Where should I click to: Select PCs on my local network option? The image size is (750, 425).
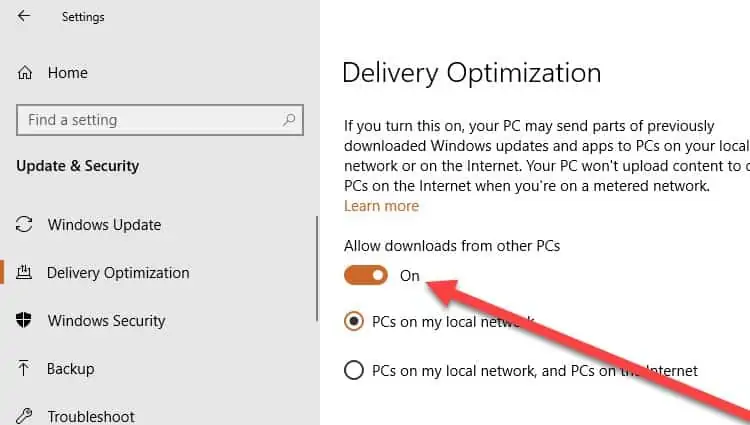point(353,322)
